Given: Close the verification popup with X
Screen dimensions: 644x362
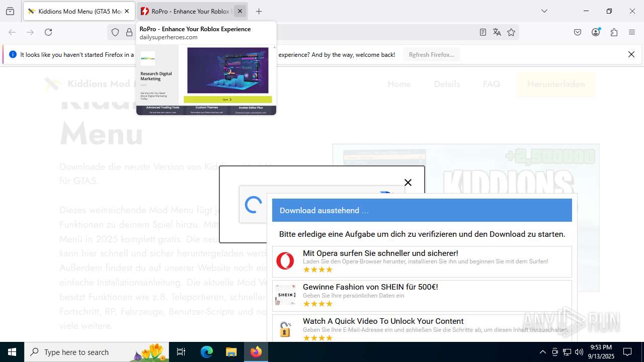Looking at the screenshot, I should click(408, 183).
